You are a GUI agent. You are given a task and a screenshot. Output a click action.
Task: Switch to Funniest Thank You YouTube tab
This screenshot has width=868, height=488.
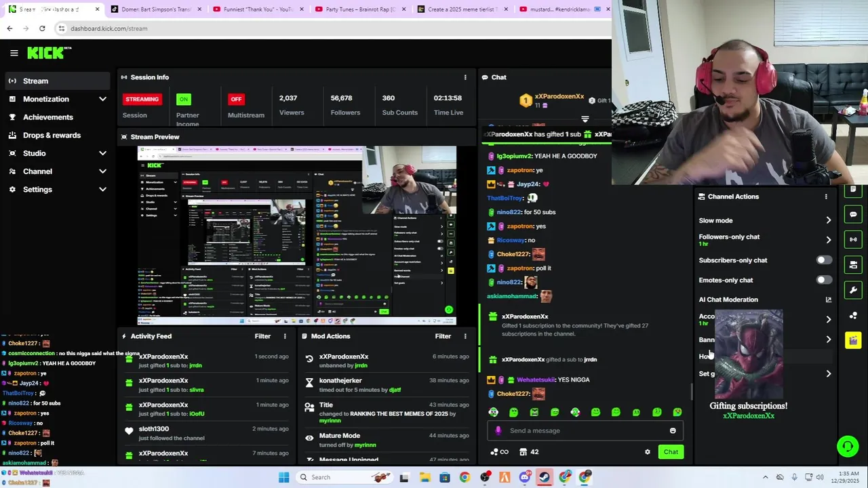point(257,9)
